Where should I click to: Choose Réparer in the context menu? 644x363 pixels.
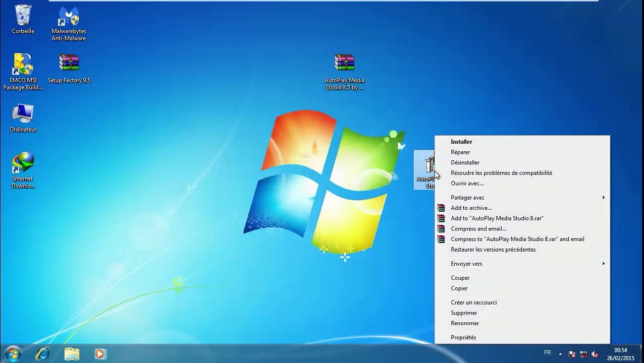click(522, 152)
